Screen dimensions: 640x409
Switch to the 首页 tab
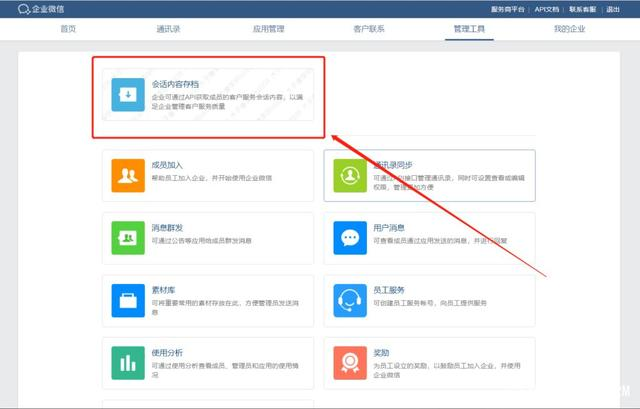coord(68,29)
